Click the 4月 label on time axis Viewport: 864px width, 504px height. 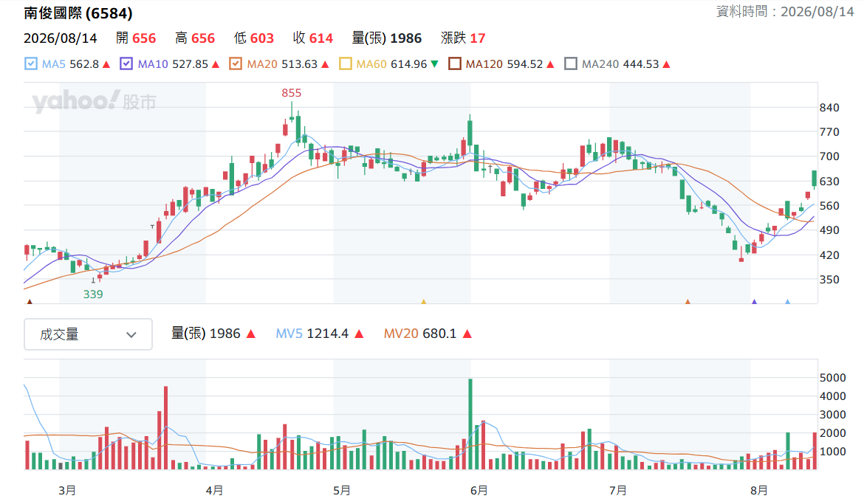[214, 490]
